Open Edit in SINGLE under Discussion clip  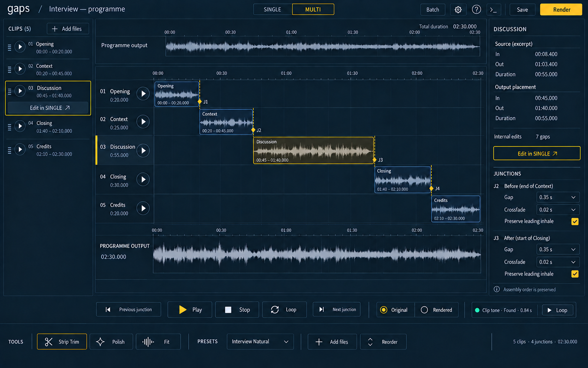tap(48, 108)
